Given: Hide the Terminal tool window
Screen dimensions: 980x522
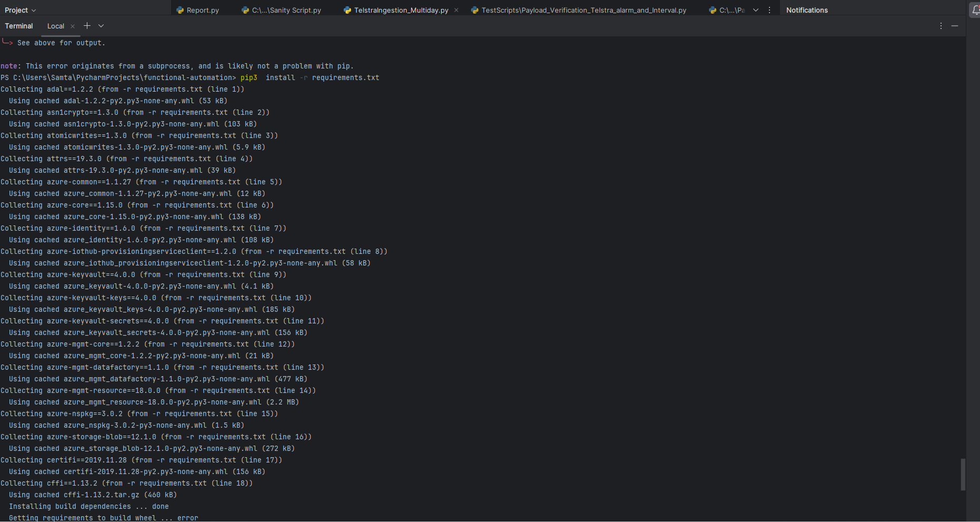Looking at the screenshot, I should pyautogui.click(x=955, y=26).
